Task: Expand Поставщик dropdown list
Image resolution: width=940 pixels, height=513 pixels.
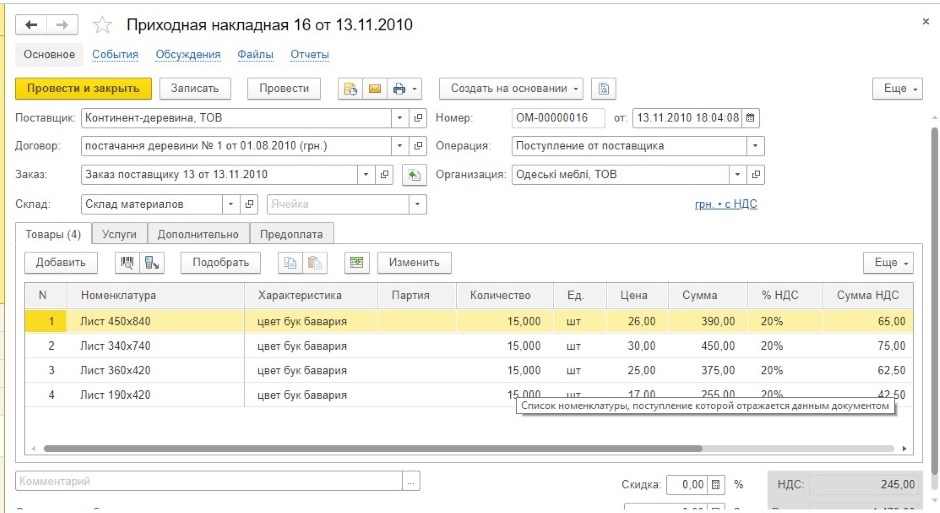Action: tap(399, 117)
